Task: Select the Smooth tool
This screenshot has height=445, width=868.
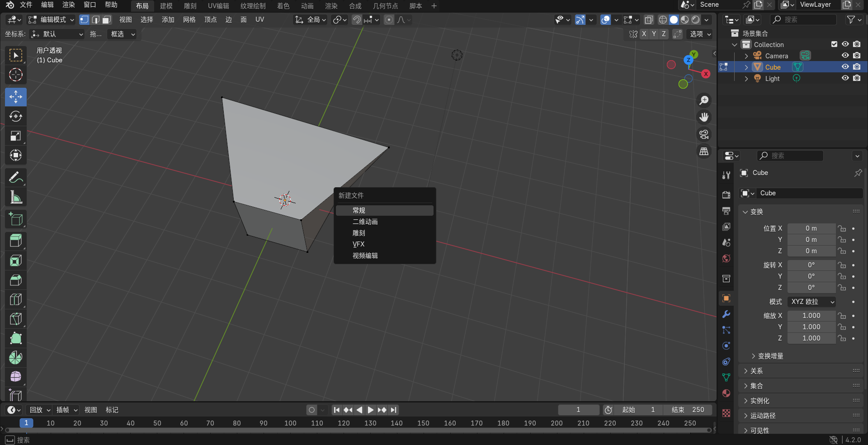Action: [16, 377]
